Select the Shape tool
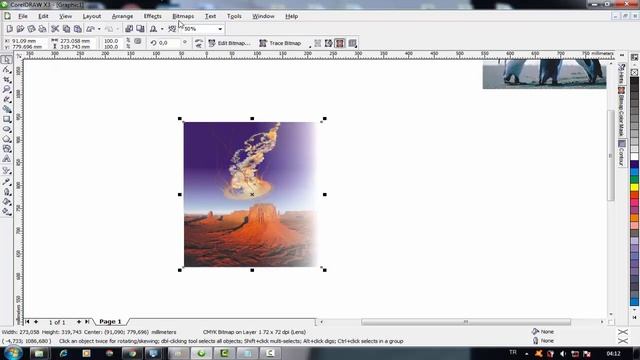This screenshot has height=360, width=640. pyautogui.click(x=7, y=70)
